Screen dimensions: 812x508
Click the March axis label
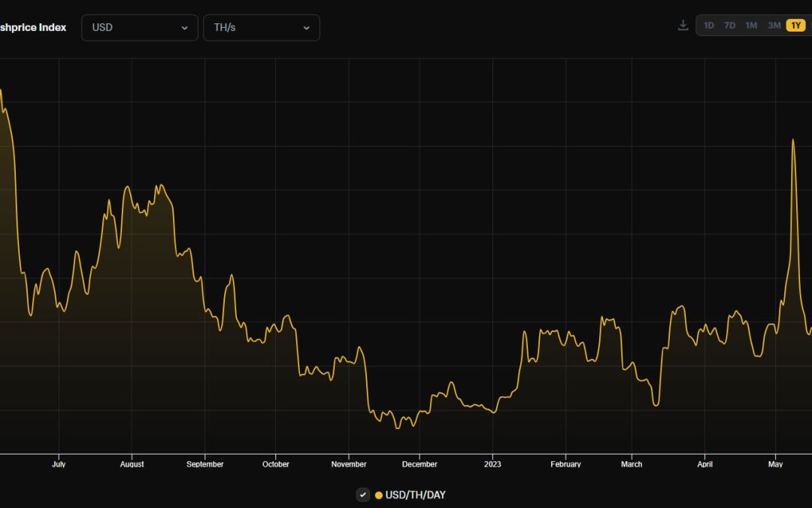tap(632, 464)
